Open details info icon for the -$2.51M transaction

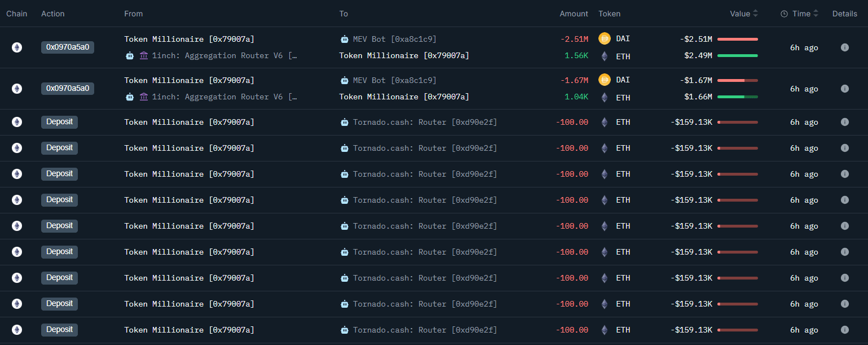[844, 47]
